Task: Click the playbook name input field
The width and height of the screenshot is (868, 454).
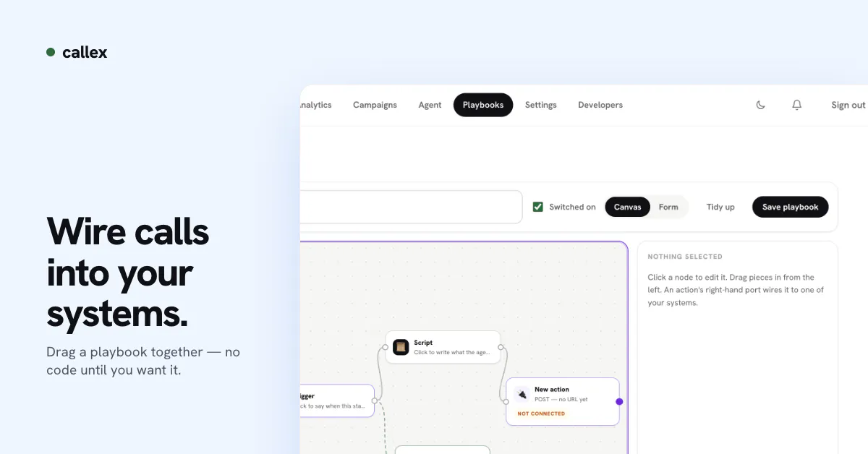Action: tap(411, 207)
